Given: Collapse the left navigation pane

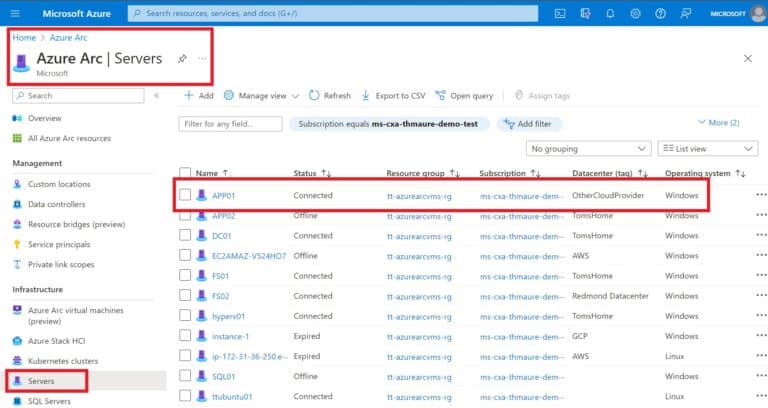Looking at the screenshot, I should (156, 96).
